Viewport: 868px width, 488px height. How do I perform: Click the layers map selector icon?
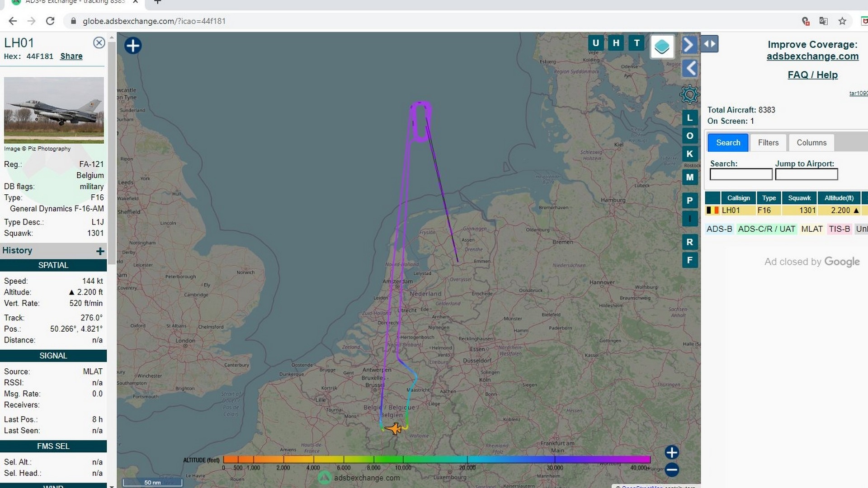(662, 46)
